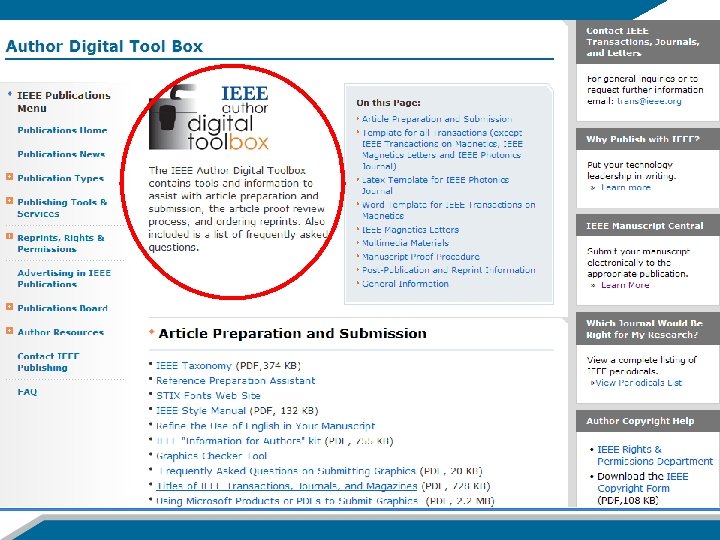Click the IEEE Manuscript Central panel header

[x=648, y=225]
